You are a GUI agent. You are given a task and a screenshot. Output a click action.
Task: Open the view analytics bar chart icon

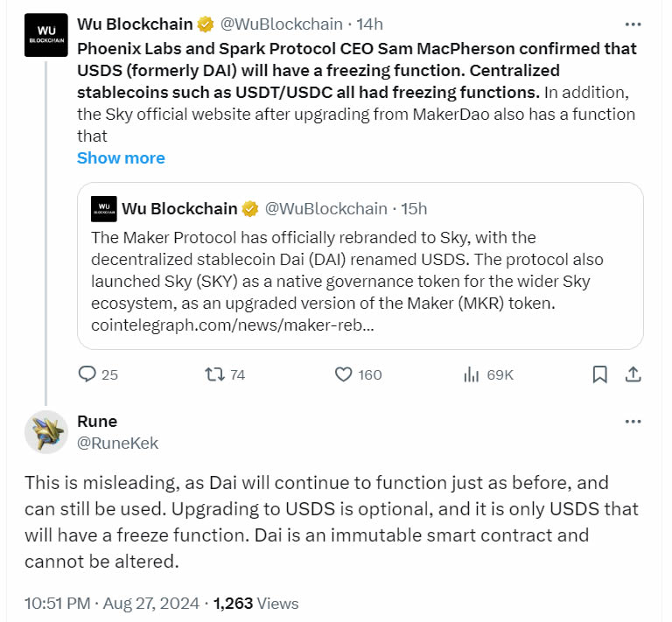(x=471, y=374)
